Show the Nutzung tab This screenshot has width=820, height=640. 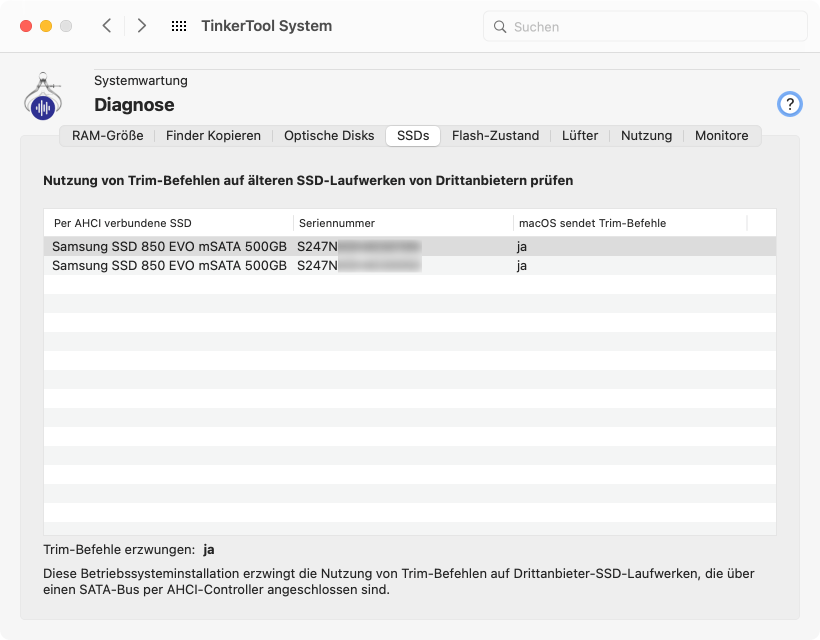point(646,135)
